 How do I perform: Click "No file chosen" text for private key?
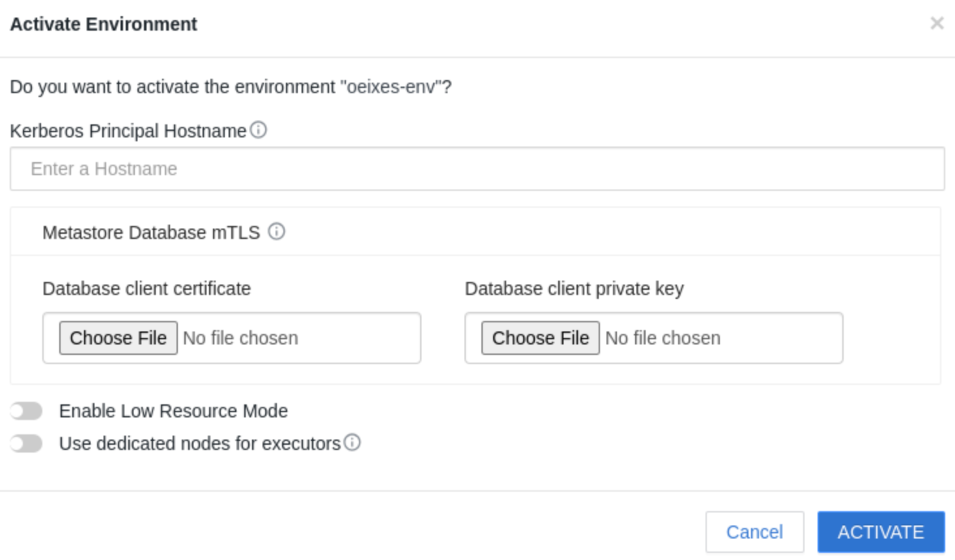coord(663,338)
